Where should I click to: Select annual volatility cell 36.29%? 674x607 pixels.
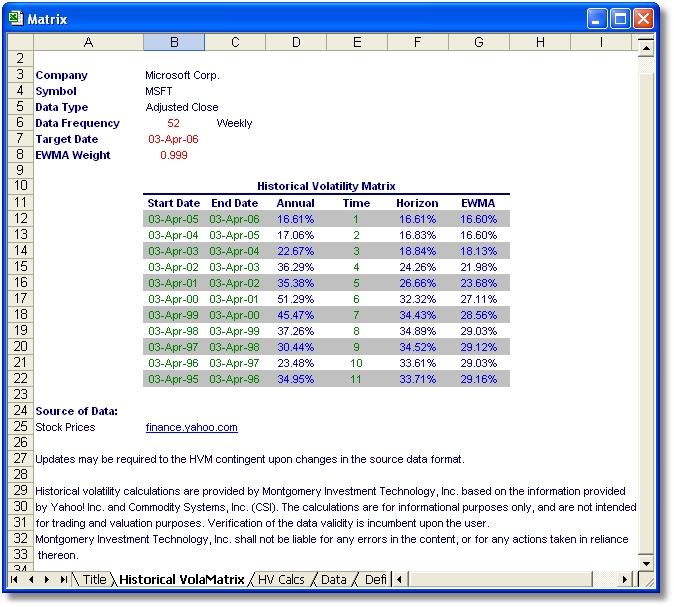click(296, 267)
